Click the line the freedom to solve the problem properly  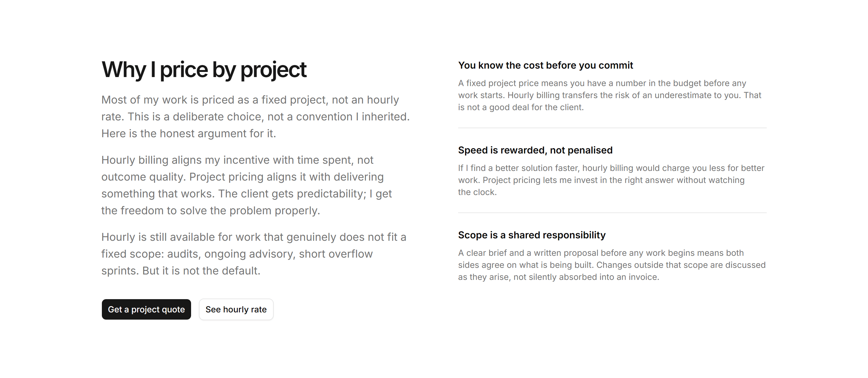point(211,211)
